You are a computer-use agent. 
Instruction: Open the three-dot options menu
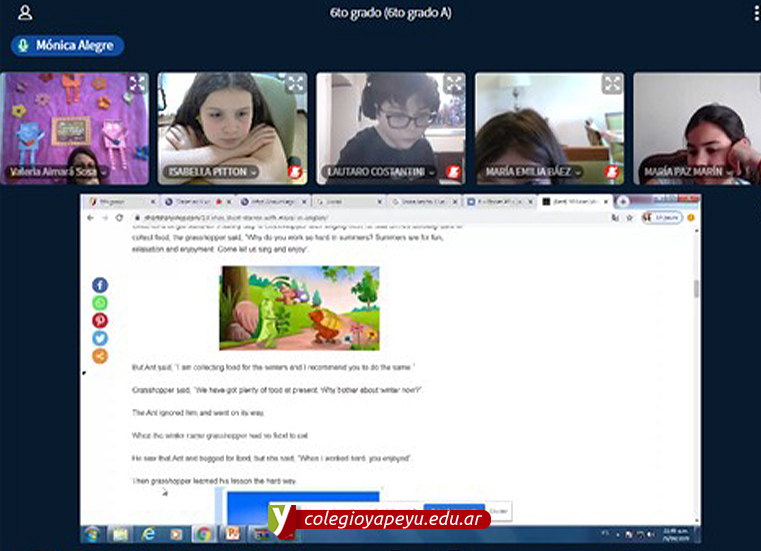[x=756, y=13]
